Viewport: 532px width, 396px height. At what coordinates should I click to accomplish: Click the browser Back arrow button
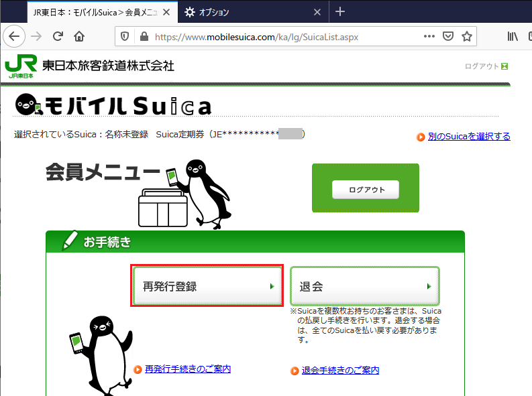(13, 36)
